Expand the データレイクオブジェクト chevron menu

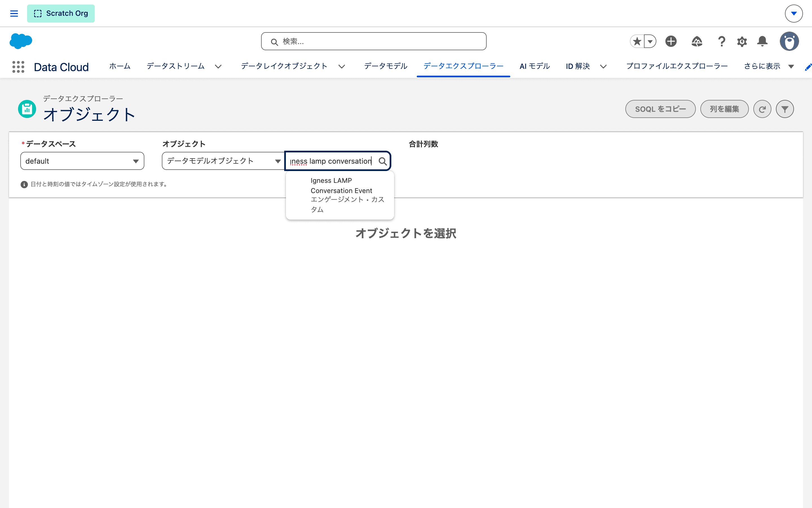(x=342, y=67)
